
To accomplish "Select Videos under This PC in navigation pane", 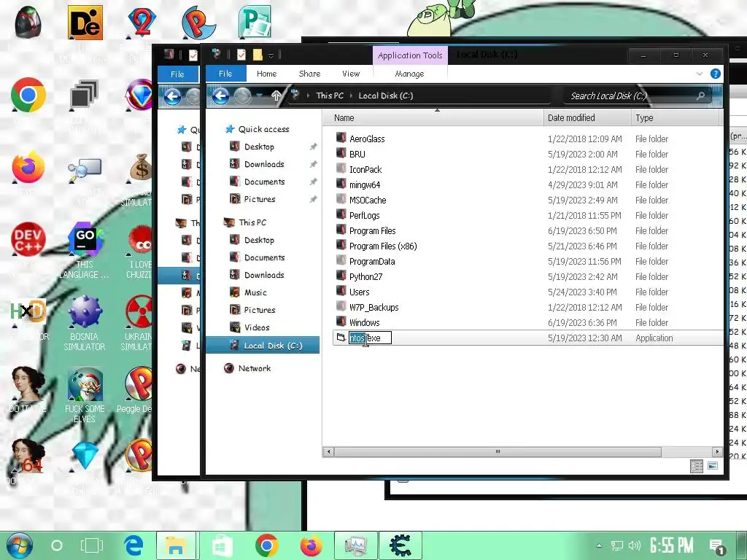I will (x=257, y=327).
